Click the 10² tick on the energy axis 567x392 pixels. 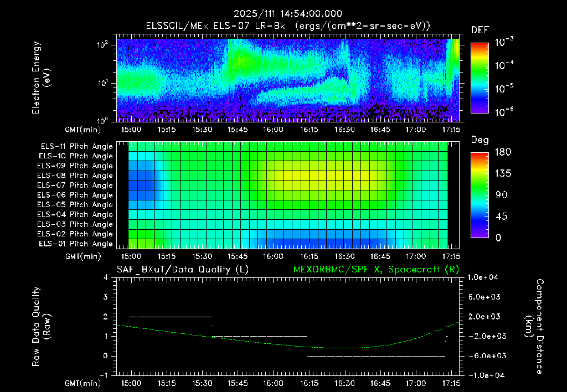pyautogui.click(x=102, y=45)
